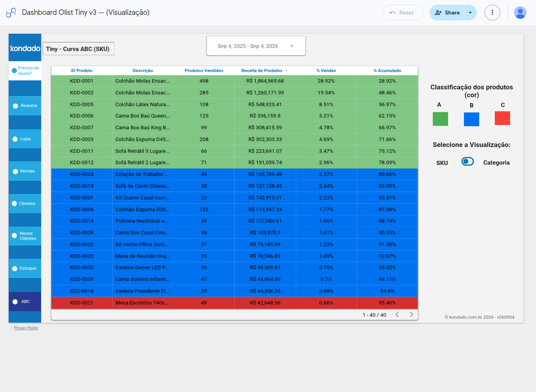Toggle SKU/Categoria visualization switch
The width and height of the screenshot is (536, 392).
tap(467, 162)
